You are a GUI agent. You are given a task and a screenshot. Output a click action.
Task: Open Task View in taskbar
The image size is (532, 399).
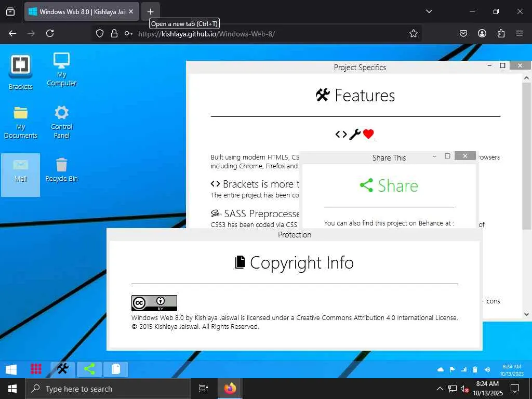coord(204,389)
